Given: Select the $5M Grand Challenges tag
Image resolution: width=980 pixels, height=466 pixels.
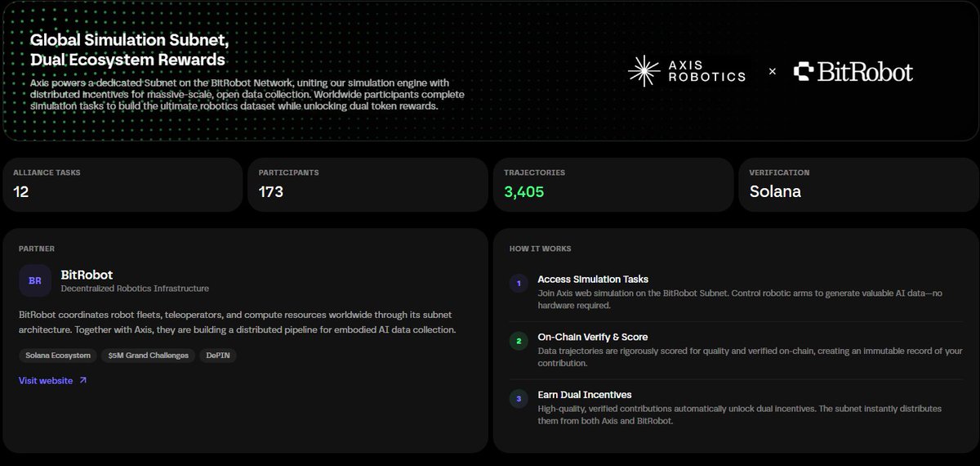Looking at the screenshot, I should point(148,356).
